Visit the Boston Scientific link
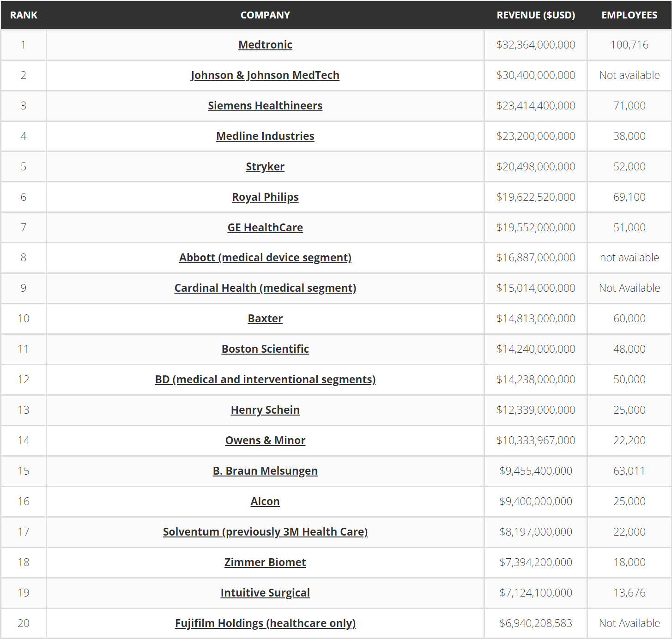This screenshot has width=672, height=639. coord(265,349)
